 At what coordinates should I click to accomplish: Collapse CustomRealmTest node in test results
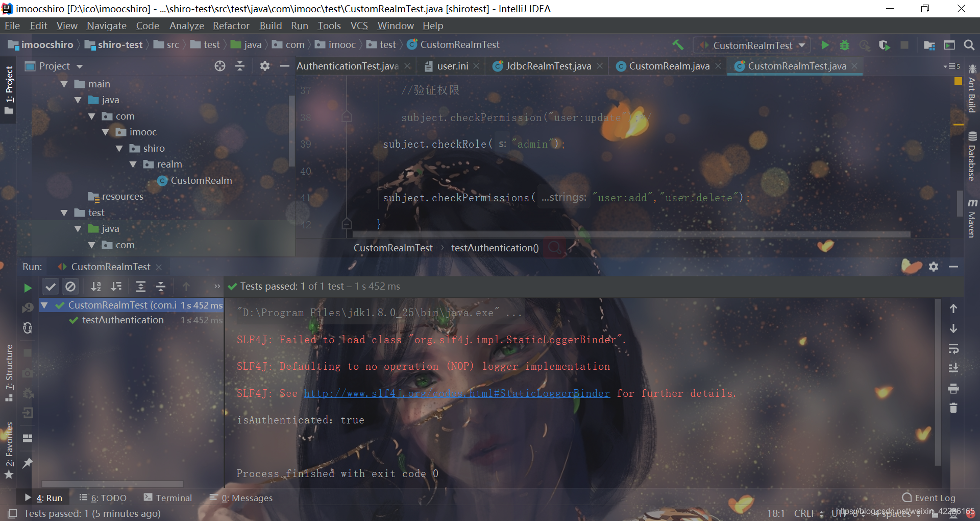pos(44,305)
